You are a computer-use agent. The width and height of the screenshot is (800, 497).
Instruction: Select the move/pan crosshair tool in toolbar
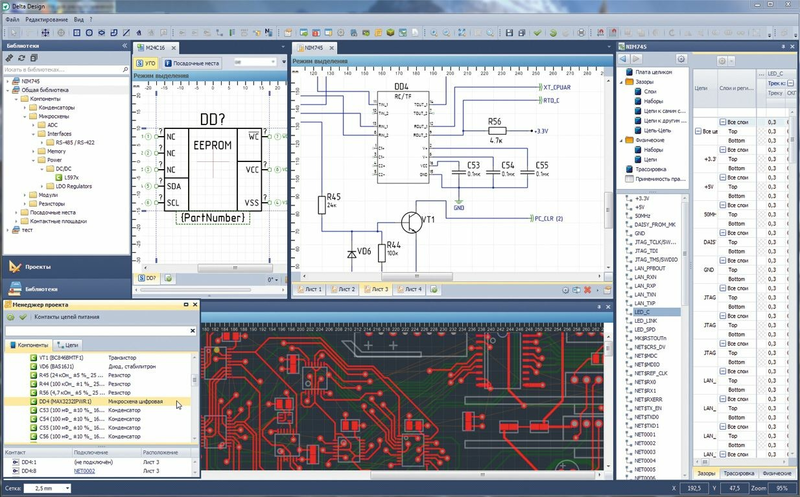pos(45,33)
